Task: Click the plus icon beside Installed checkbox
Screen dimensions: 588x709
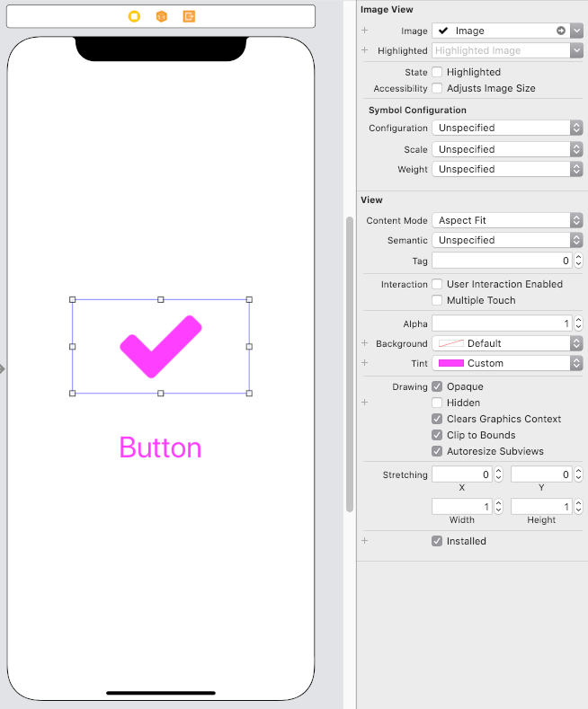Action: [x=364, y=540]
